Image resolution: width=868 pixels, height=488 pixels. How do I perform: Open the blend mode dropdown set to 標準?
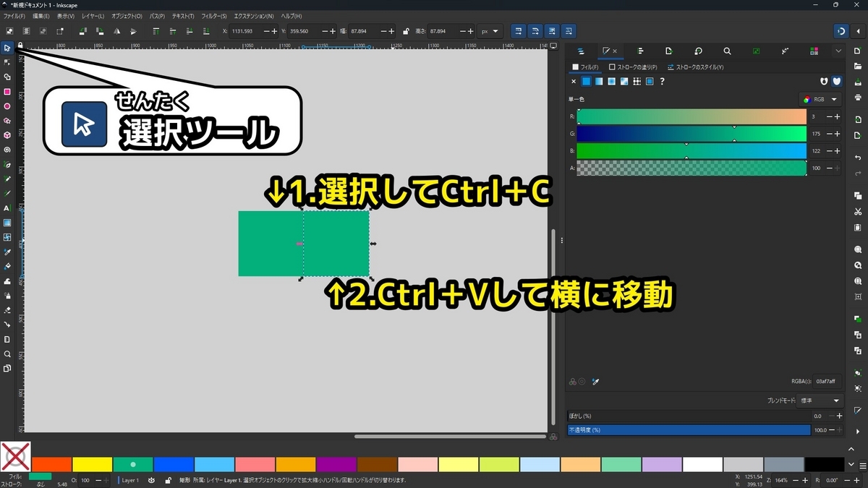point(820,401)
